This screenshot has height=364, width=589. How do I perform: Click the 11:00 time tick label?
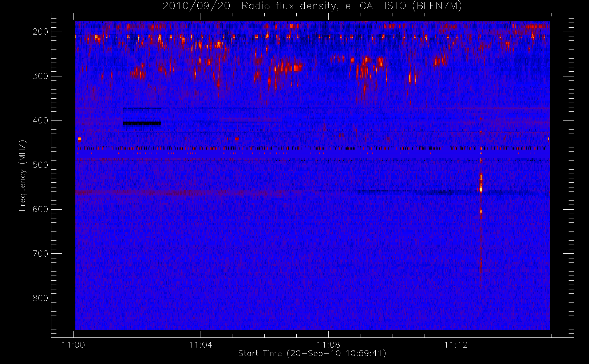[74, 344]
